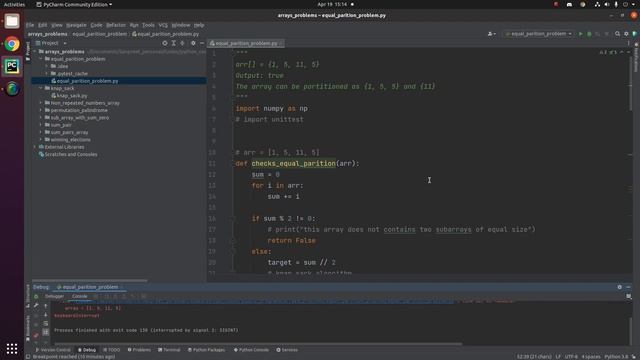
Task: Open the Activities overview
Action: pyautogui.click(x=14, y=4)
